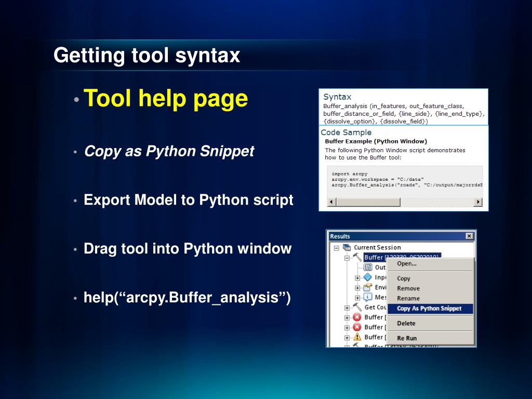
Task: Click the blue diamond Inputs icon
Action: pos(367,277)
